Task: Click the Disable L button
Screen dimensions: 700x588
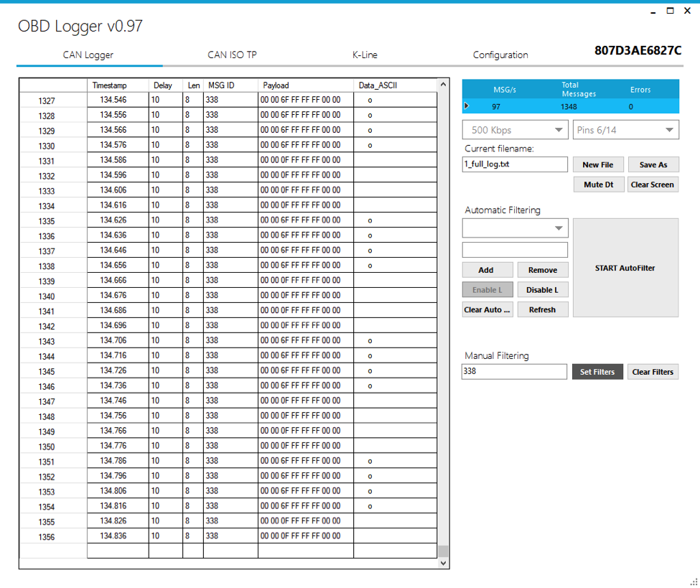Action: pyautogui.click(x=543, y=290)
